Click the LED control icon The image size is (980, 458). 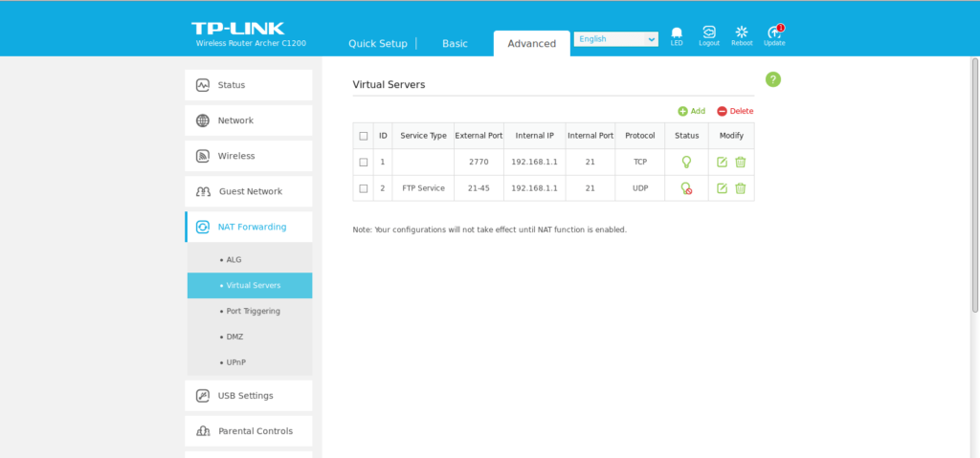coord(677,34)
